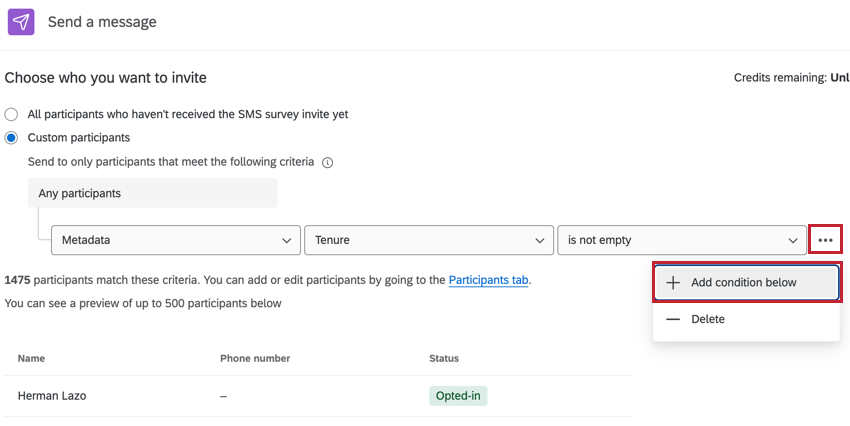The image size is (850, 426).
Task: Click the Any participants selector box
Action: (x=152, y=193)
